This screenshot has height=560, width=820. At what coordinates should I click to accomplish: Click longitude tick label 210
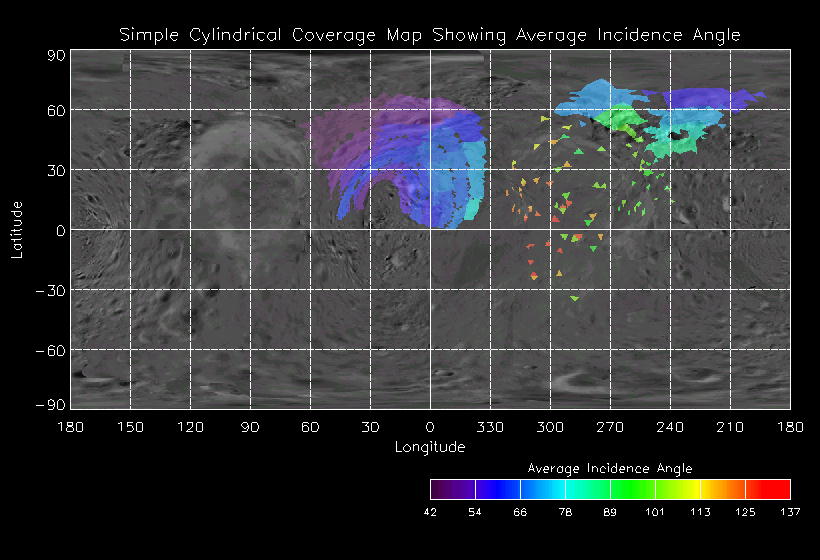pos(730,427)
